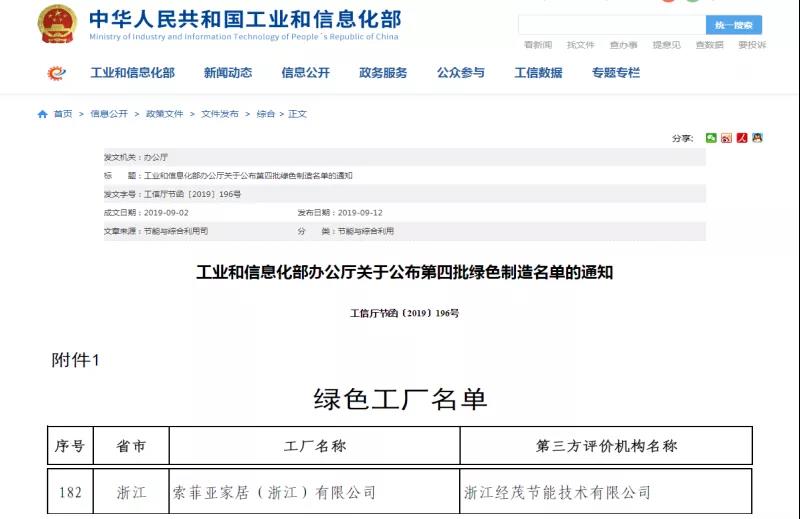Click the 政策文件 breadcrumb link
Screen dimensions: 800x519
tap(165, 114)
